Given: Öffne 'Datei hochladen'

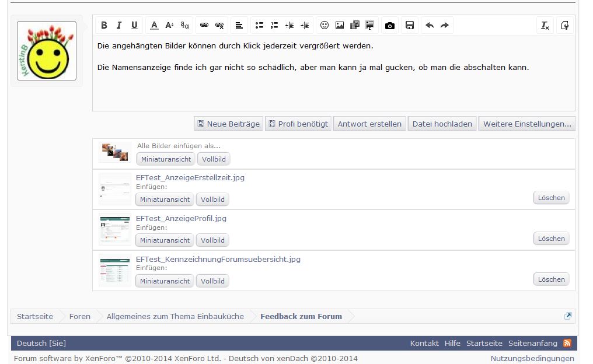Looking at the screenshot, I should pyautogui.click(x=442, y=123).
